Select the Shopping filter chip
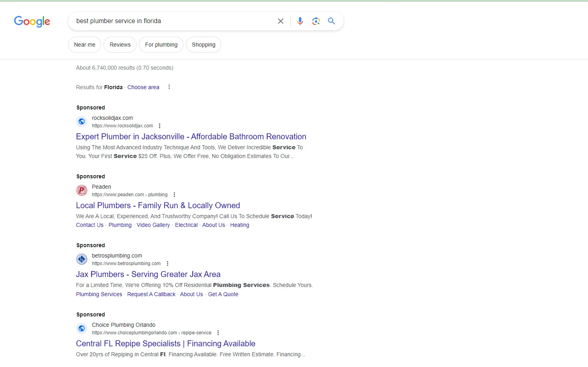Image resolution: width=588 pixels, height=367 pixels. 203,45
